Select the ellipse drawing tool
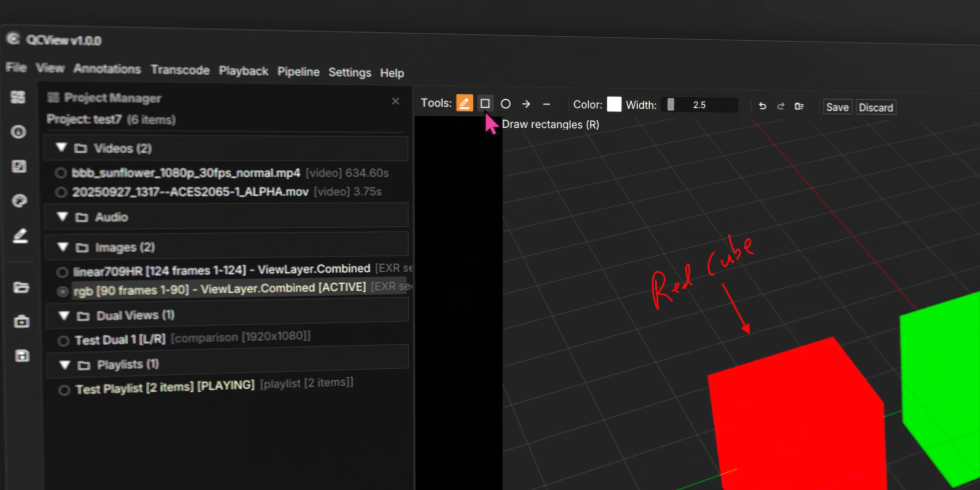 (x=506, y=104)
